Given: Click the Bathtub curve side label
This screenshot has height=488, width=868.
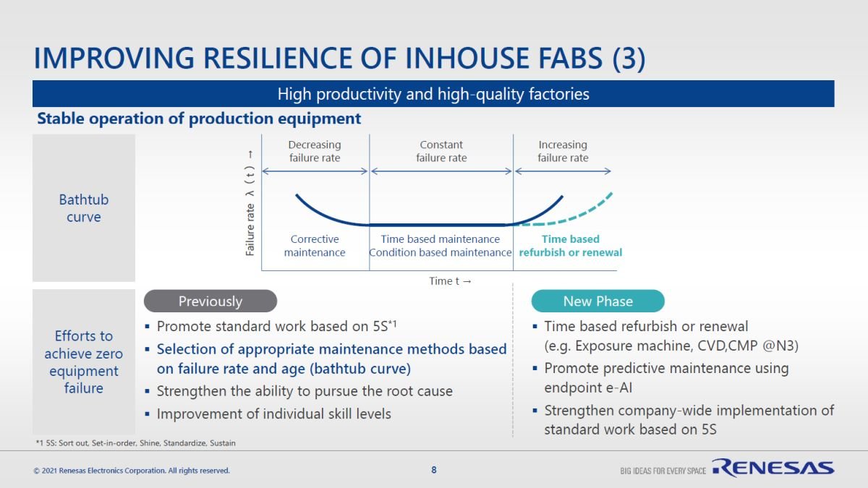Looking at the screenshot, I should 84,208.
